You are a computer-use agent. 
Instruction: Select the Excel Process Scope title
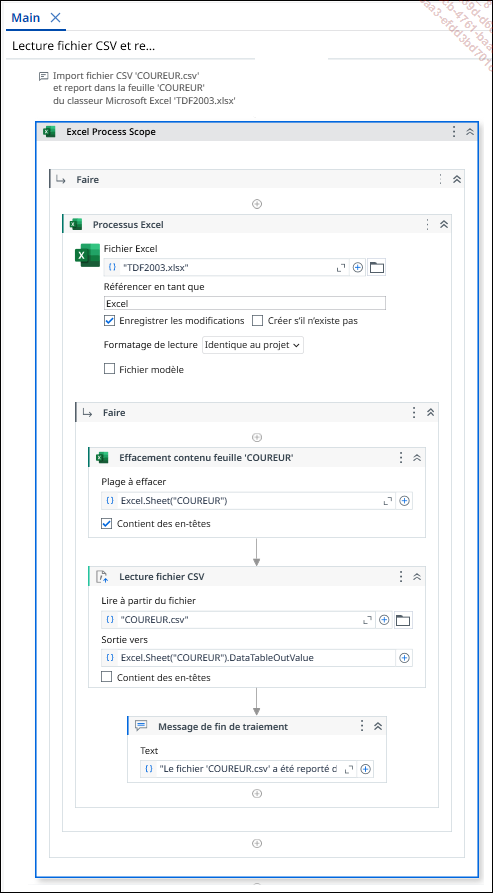[x=111, y=132]
